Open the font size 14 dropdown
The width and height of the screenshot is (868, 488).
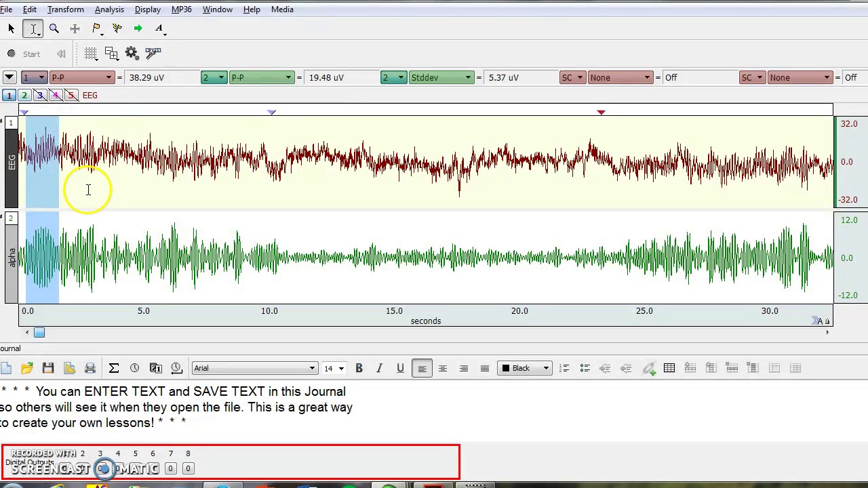(334, 368)
